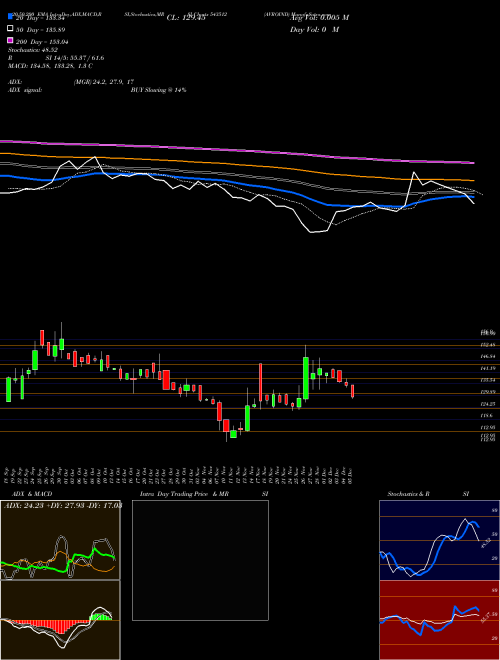
Task: Click the 'Day Vol: 0 M' text
Action: click(314, 30)
